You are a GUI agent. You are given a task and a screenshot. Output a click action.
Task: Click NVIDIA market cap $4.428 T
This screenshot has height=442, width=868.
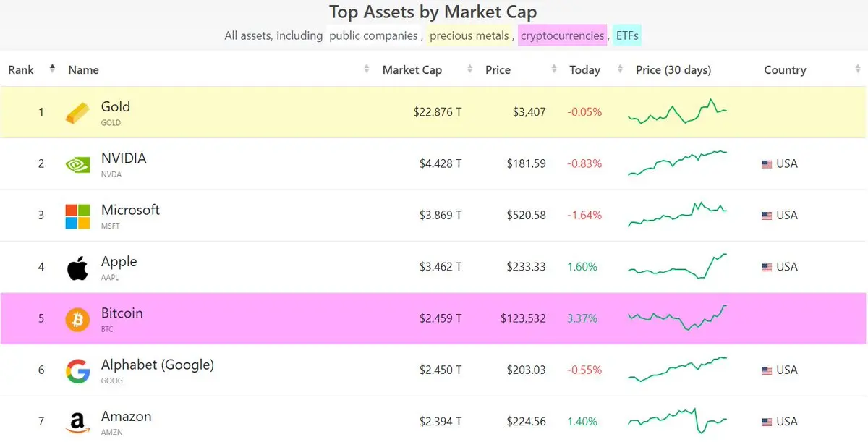(441, 164)
